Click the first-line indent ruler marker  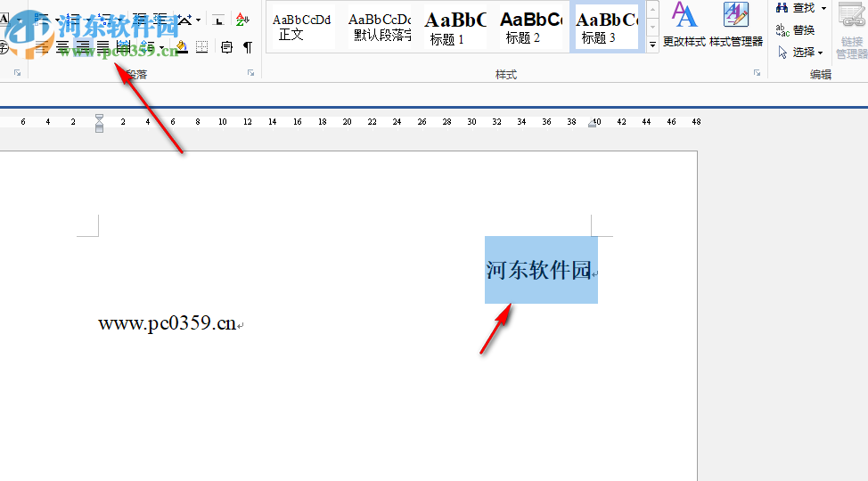point(99,117)
